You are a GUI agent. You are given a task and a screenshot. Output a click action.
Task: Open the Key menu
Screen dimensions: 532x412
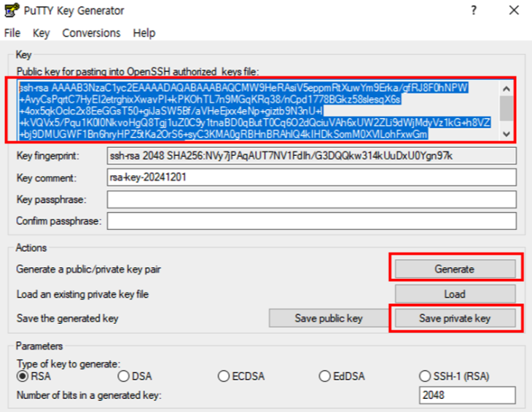(41, 33)
